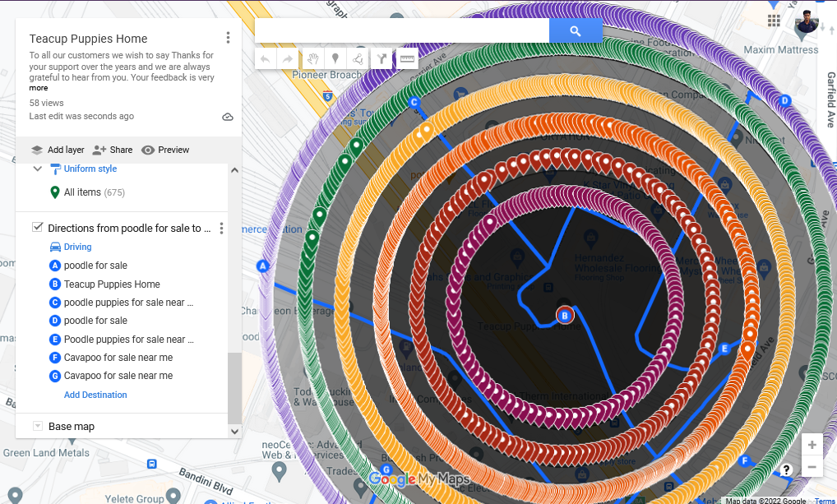Open the Driving travel mode link
This screenshot has height=504, width=837.
pyautogui.click(x=77, y=247)
